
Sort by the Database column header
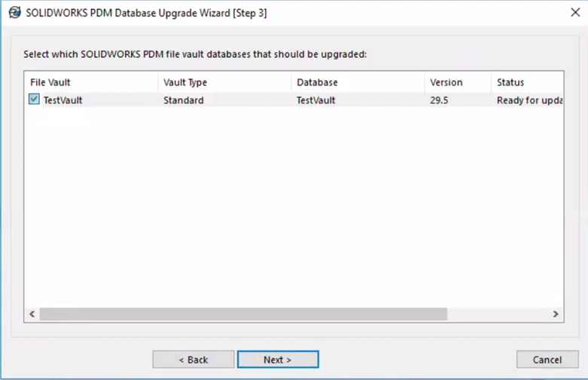358,82
